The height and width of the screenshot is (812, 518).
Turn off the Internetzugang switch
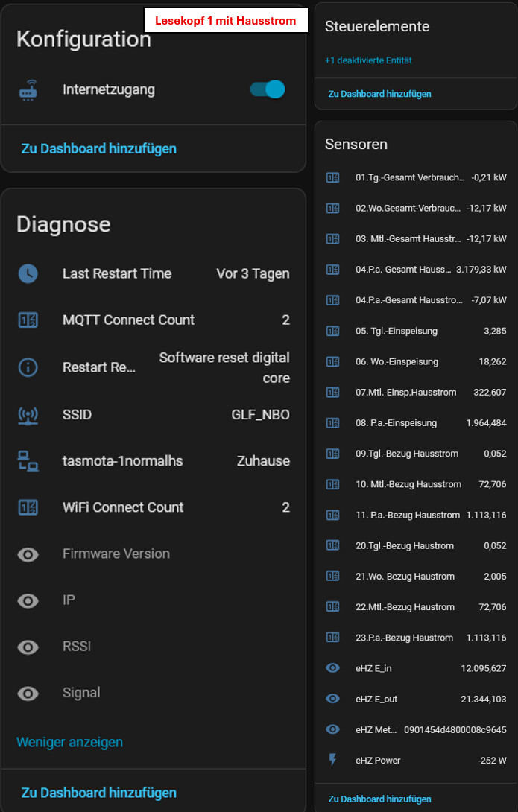pos(268,89)
